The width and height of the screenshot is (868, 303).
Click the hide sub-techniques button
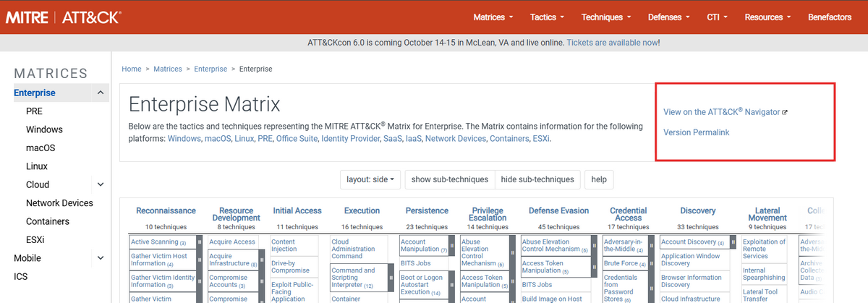point(537,179)
